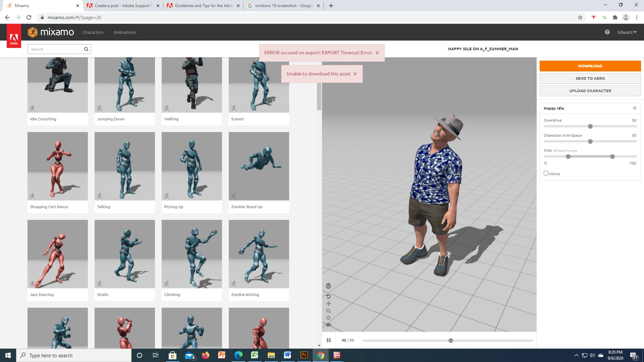This screenshot has width=644, height=362.
Task: Switch to the Animations tab
Action: tap(125, 32)
